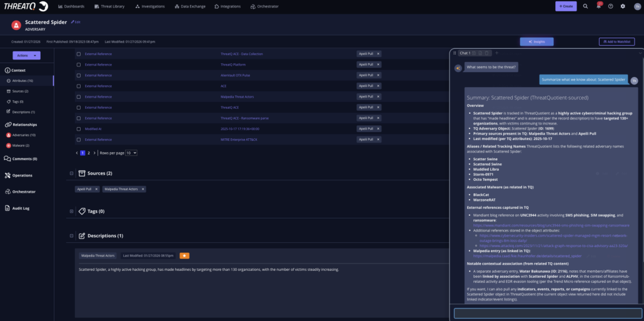Open the Dashboards menu

coord(71,7)
